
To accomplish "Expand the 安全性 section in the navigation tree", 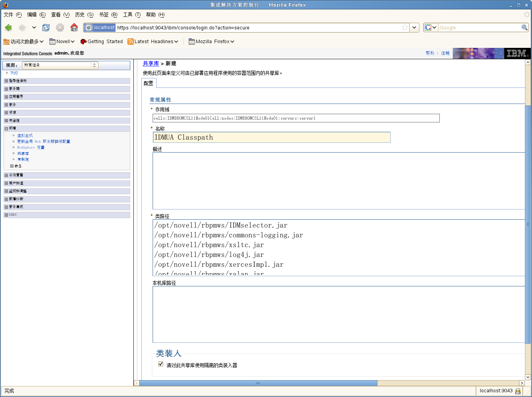I will [6, 121].
